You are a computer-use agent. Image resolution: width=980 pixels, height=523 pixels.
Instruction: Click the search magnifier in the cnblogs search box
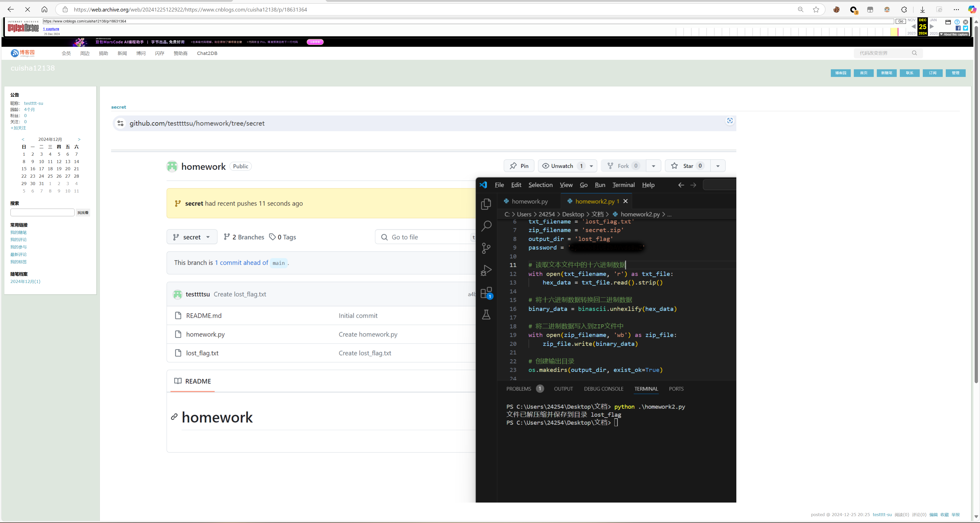(x=915, y=53)
